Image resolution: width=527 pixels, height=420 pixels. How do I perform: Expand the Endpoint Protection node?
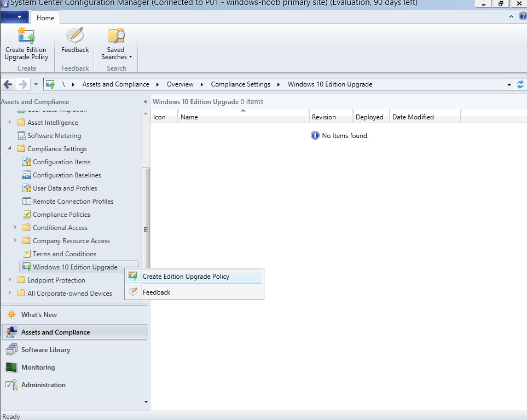point(10,280)
